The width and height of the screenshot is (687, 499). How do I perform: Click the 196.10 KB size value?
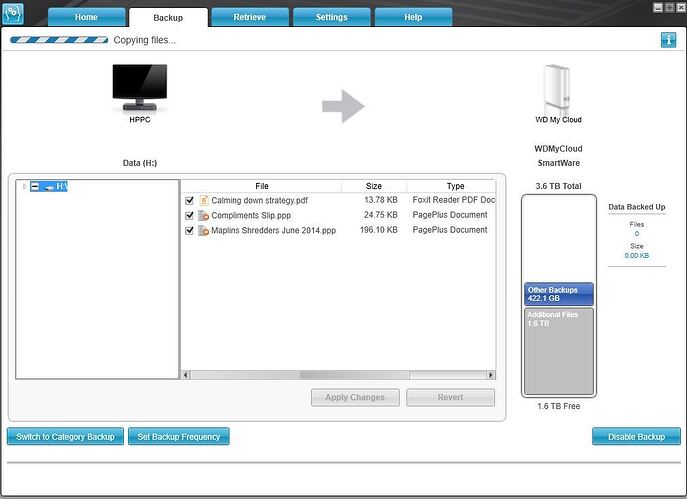pyautogui.click(x=379, y=230)
